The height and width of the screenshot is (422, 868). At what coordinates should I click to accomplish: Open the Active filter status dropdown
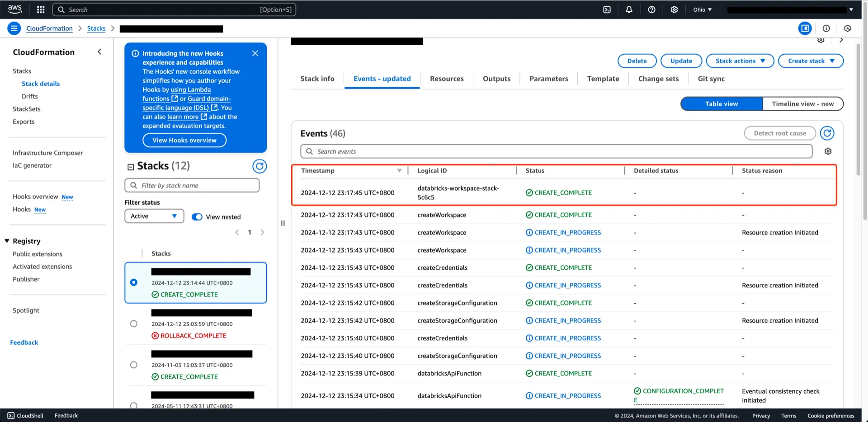154,216
